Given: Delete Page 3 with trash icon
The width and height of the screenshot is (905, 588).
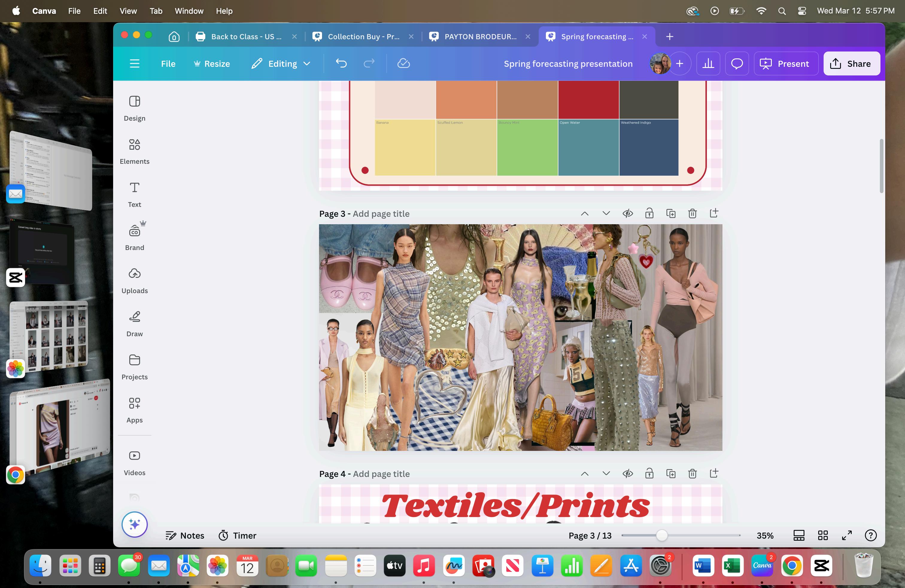Looking at the screenshot, I should (x=692, y=213).
